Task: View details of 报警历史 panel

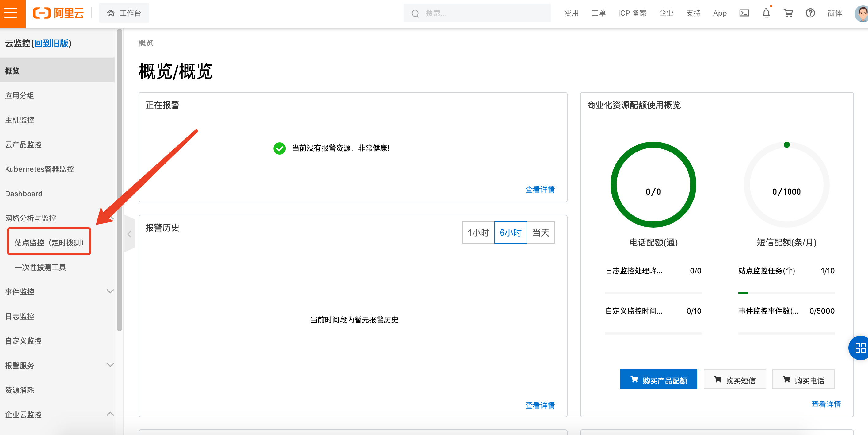Action: click(x=540, y=405)
